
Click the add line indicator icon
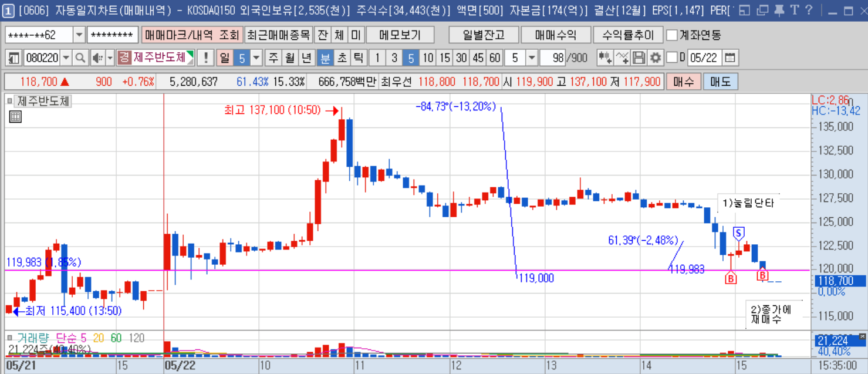tap(622, 58)
